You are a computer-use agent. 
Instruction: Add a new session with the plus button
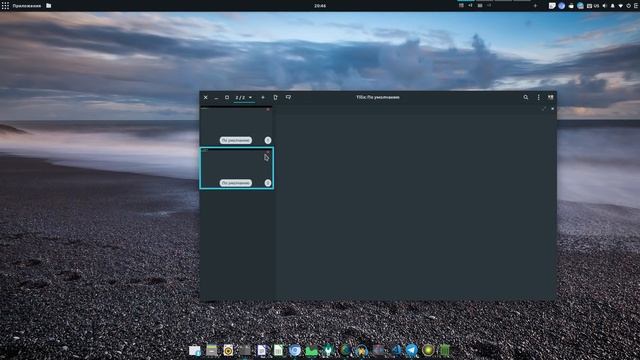pos(263,98)
